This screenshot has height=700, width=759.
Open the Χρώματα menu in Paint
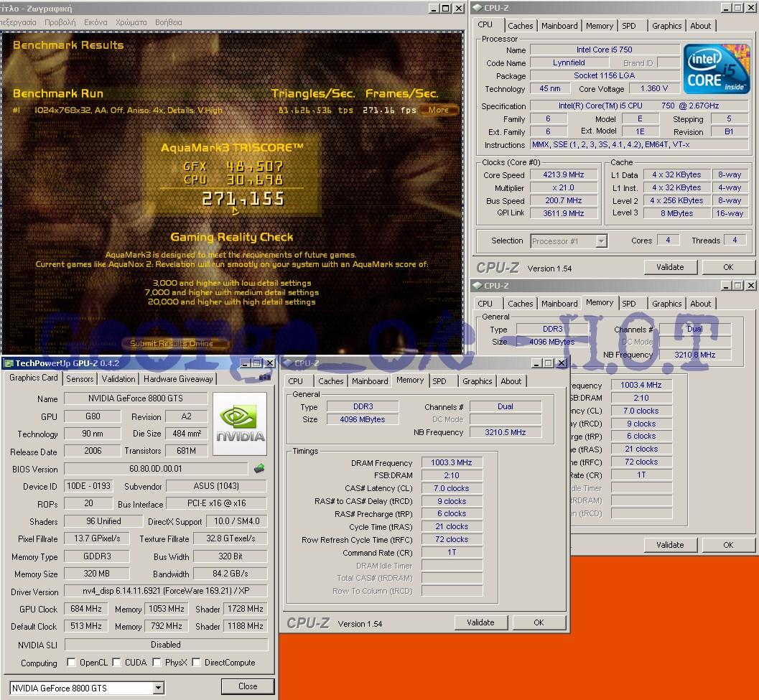(x=131, y=22)
